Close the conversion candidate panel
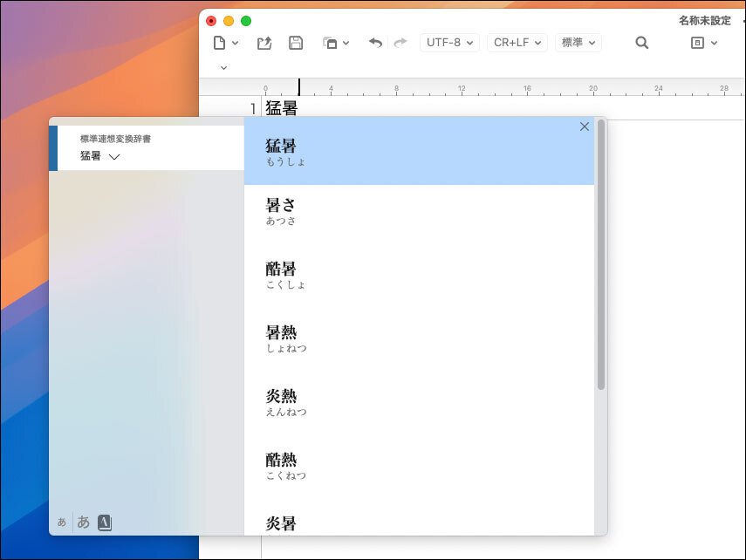This screenshot has height=560, width=746. [584, 126]
